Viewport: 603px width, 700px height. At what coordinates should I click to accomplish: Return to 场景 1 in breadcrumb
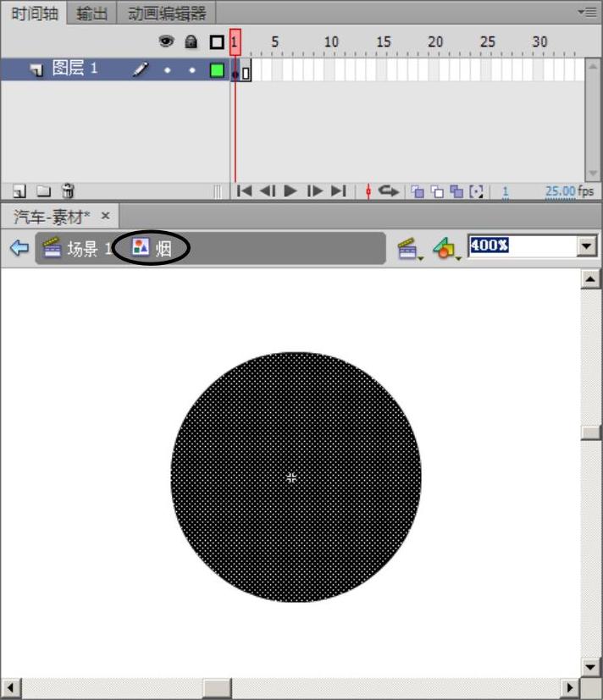coord(77,248)
